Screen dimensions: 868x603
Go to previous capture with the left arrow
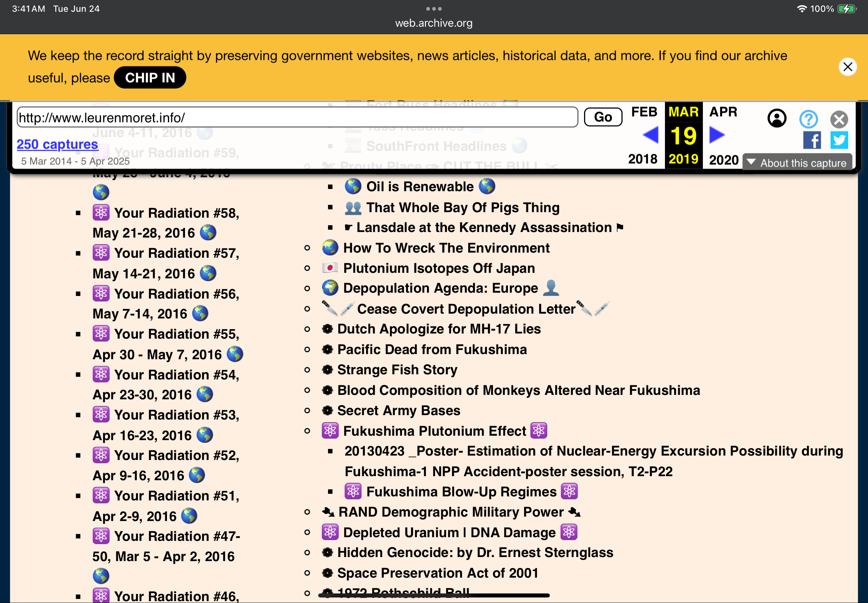click(650, 135)
